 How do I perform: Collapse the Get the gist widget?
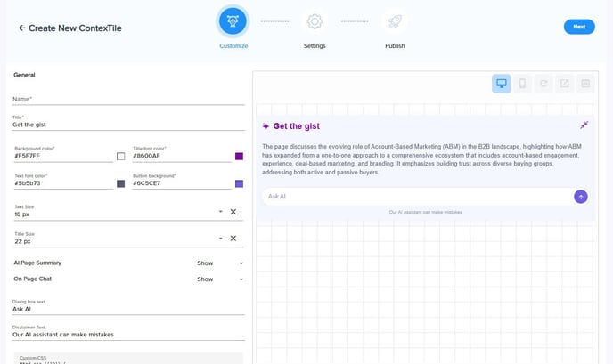coord(584,125)
